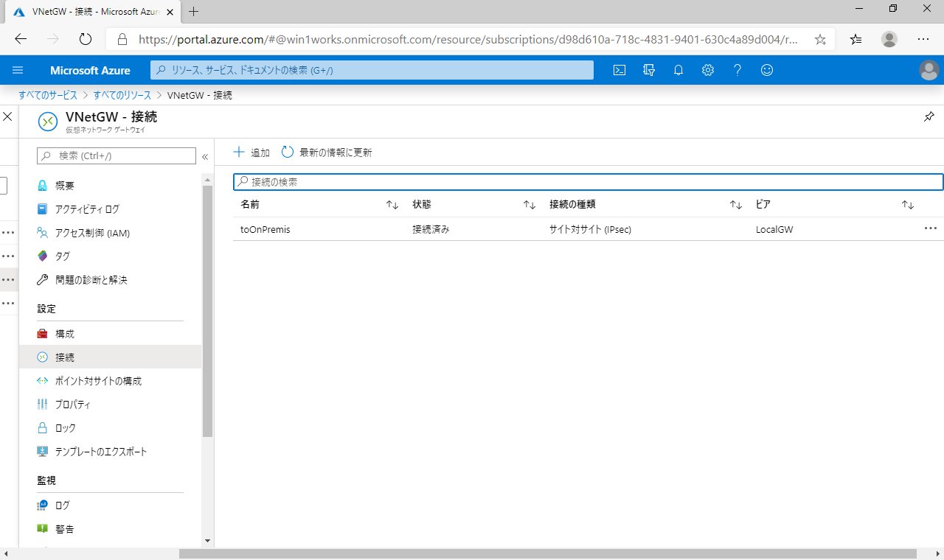Screen dimensions: 944x560
Task: Open 概要 menu item
Action: coord(111,186)
